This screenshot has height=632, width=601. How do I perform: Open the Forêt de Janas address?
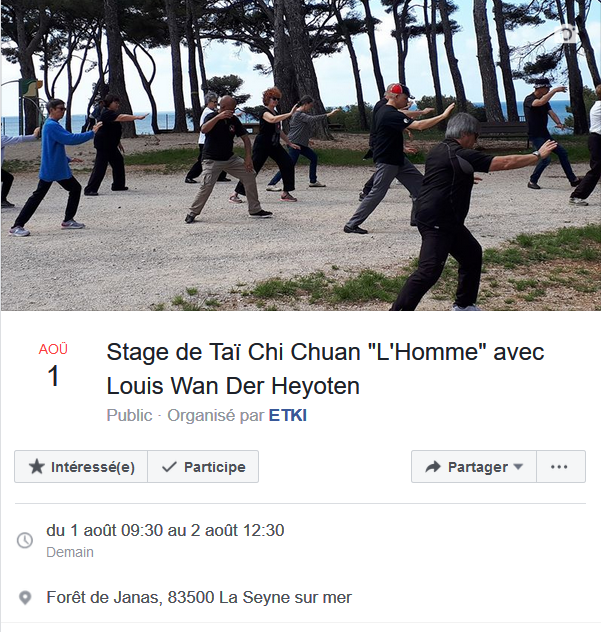pos(199,597)
